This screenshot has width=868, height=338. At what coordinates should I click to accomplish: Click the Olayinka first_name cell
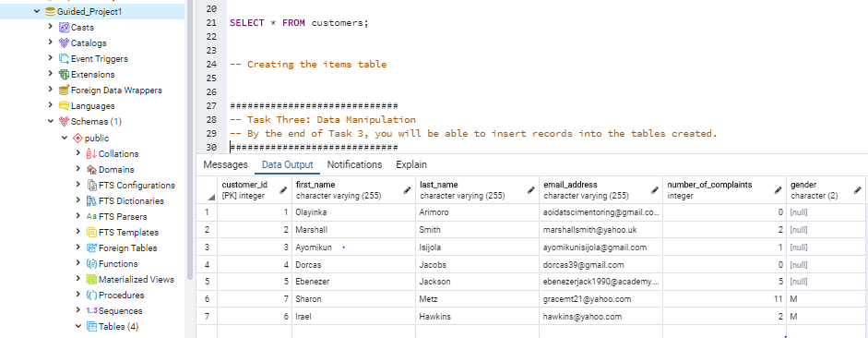(353, 212)
